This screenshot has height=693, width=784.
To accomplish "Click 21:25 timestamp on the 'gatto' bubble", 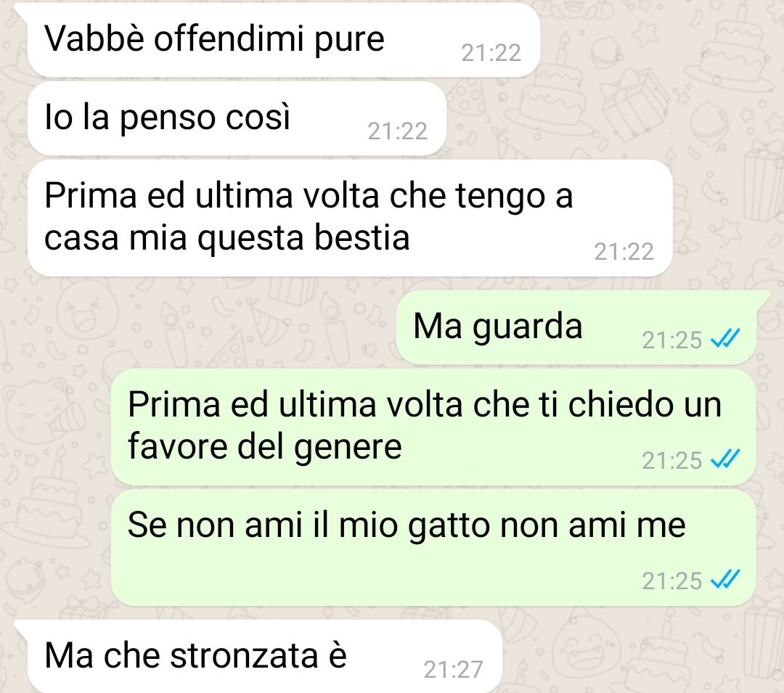I will [x=672, y=581].
